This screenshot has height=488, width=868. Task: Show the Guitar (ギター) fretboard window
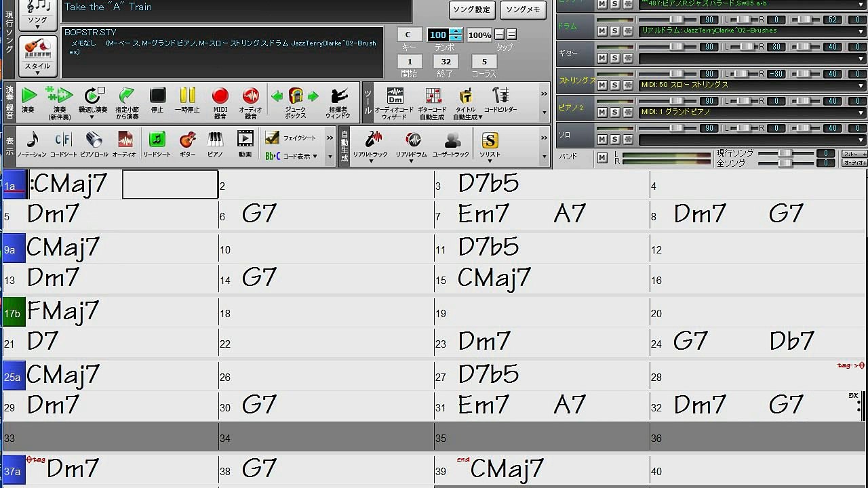188,144
